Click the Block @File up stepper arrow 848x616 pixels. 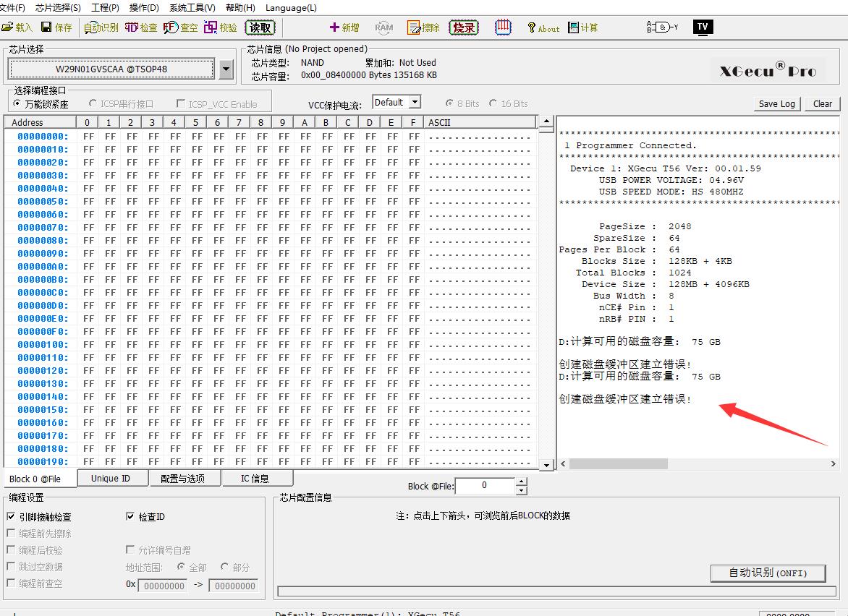point(522,482)
